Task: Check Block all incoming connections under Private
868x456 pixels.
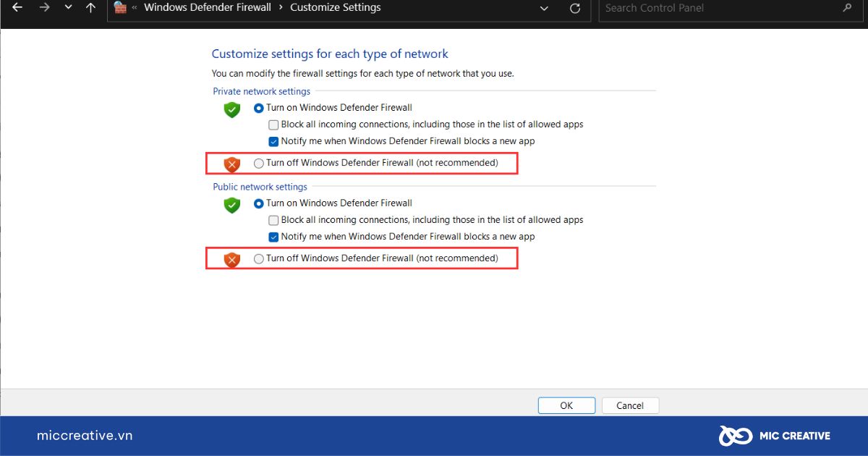Action: [273, 124]
